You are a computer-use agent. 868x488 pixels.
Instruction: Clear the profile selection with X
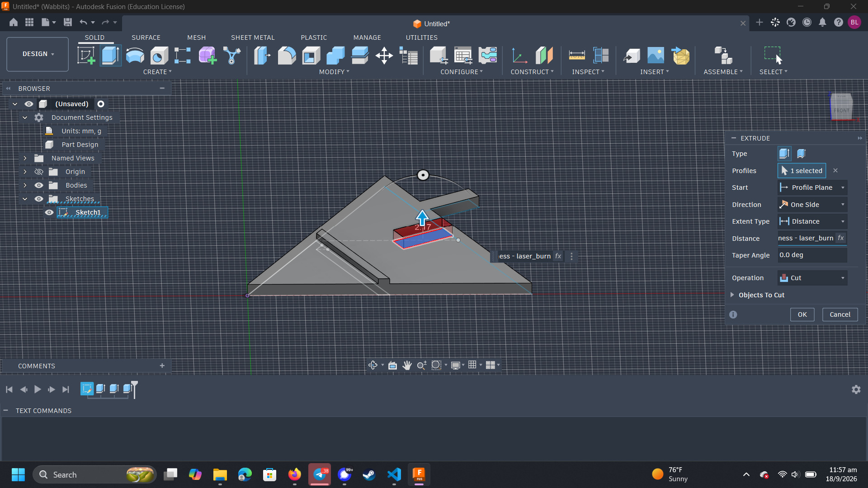coord(835,171)
